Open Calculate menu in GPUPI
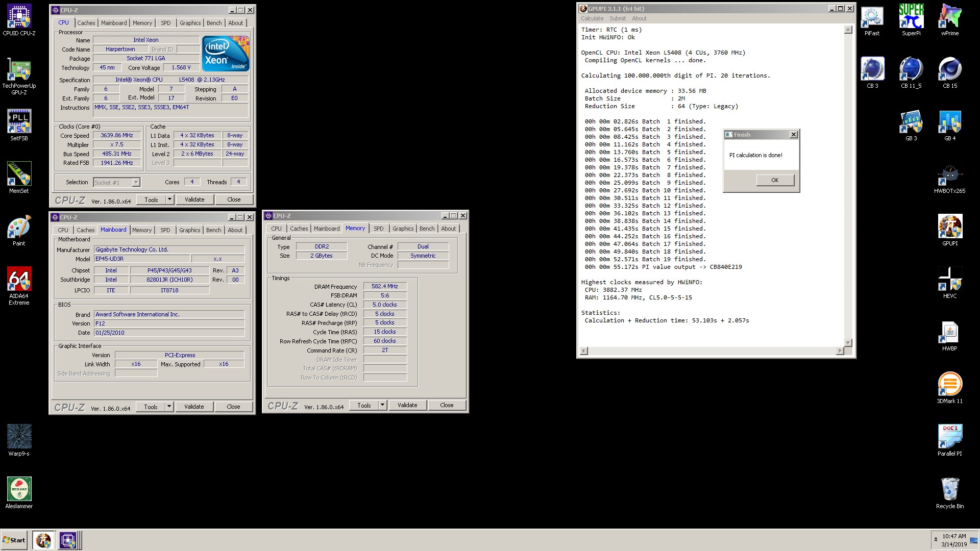The width and height of the screenshot is (980, 551). tap(592, 18)
